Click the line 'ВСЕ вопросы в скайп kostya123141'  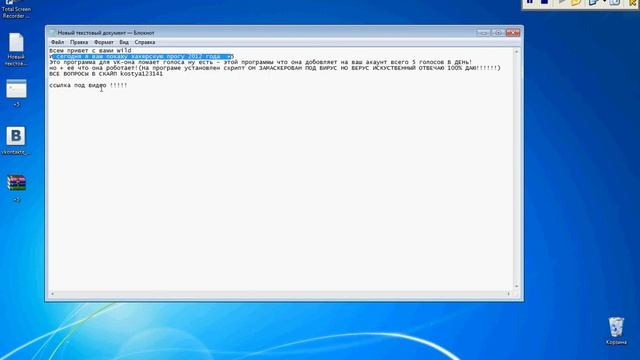pos(106,74)
